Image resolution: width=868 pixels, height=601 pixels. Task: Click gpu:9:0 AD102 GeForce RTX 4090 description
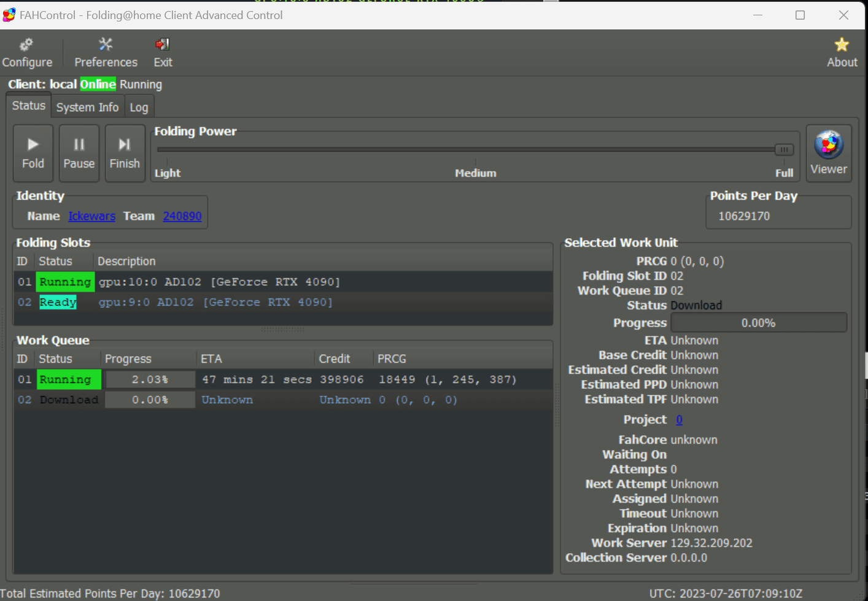[215, 302]
